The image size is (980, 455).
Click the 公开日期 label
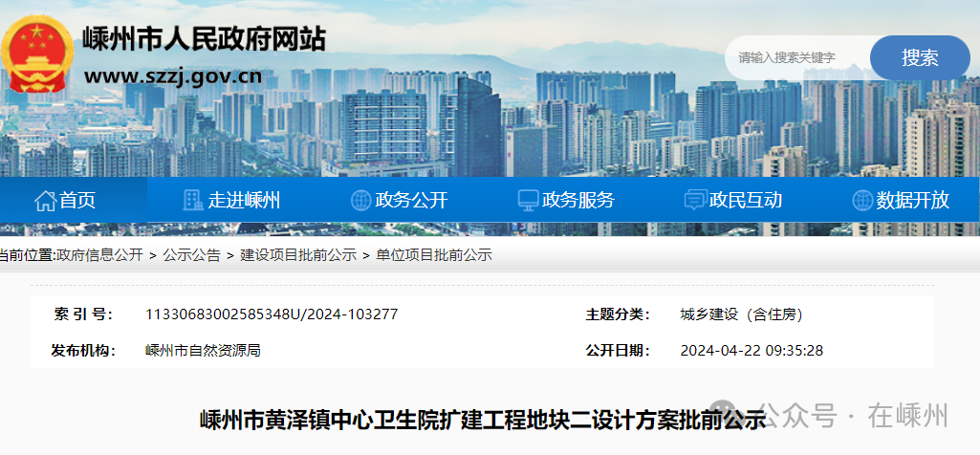[x=618, y=350]
